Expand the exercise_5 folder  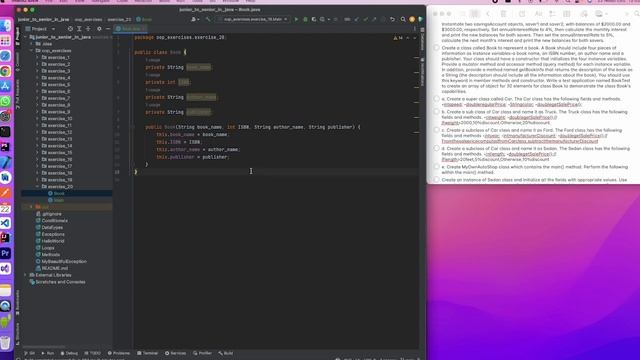[x=38, y=84]
